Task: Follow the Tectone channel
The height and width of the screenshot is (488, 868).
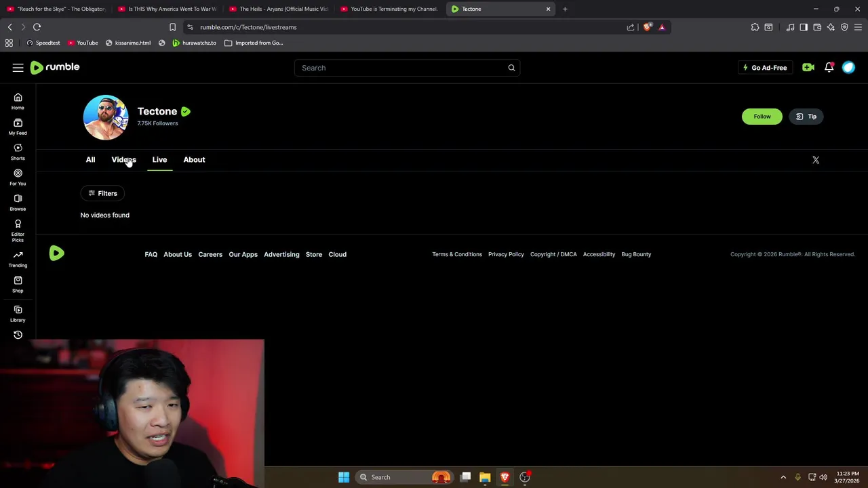Action: (x=762, y=117)
